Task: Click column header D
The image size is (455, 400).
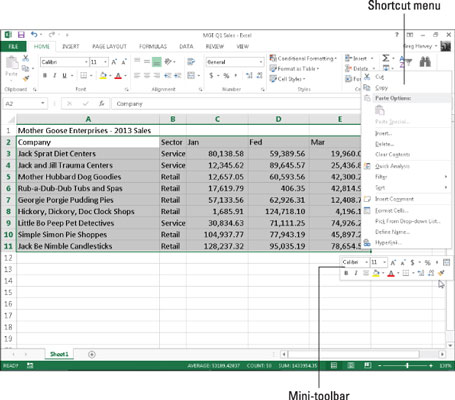Action: (278, 119)
